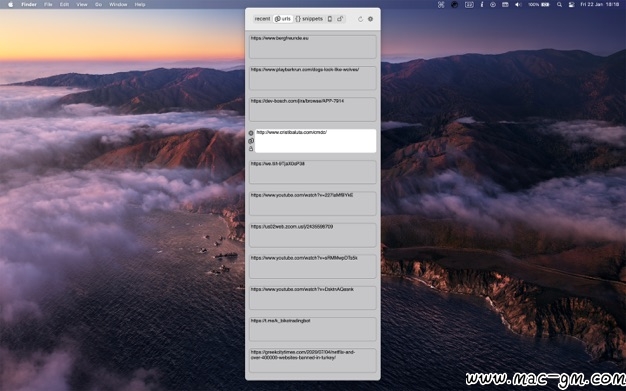This screenshot has height=391, width=626.
Task: Open the Finder menu
Action: point(29,4)
